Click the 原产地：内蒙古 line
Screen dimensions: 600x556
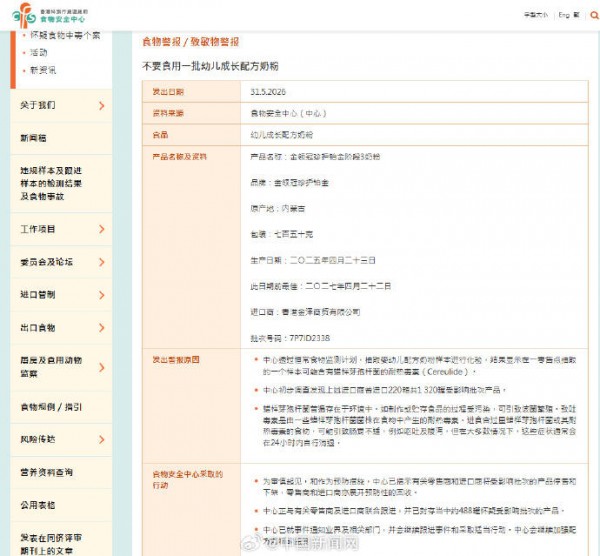(x=278, y=209)
